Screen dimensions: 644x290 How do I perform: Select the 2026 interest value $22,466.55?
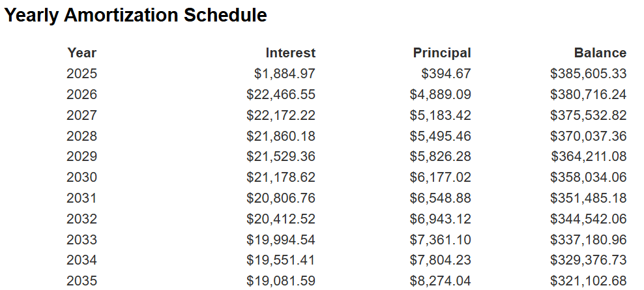point(281,94)
